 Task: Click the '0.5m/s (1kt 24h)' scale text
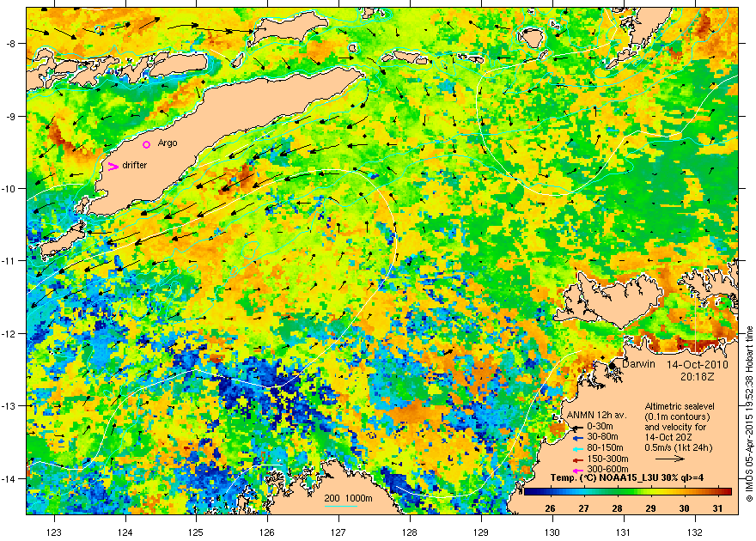(x=679, y=447)
